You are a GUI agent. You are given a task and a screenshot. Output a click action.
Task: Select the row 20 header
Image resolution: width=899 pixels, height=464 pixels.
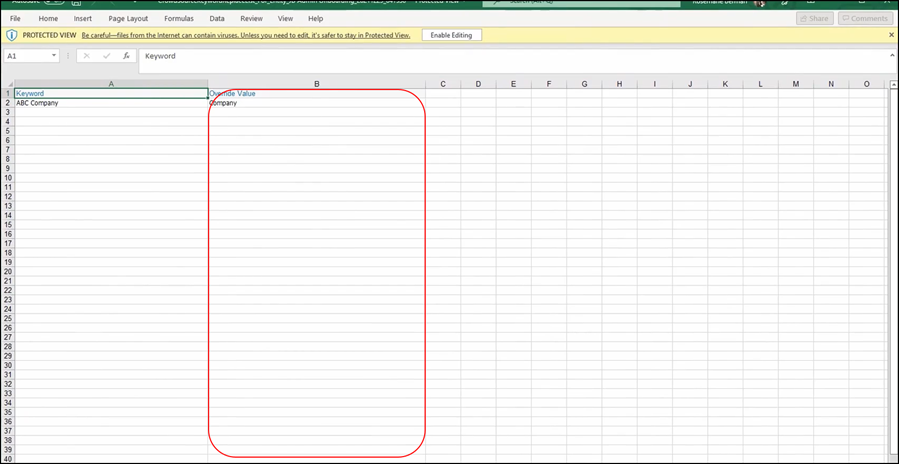(6, 272)
